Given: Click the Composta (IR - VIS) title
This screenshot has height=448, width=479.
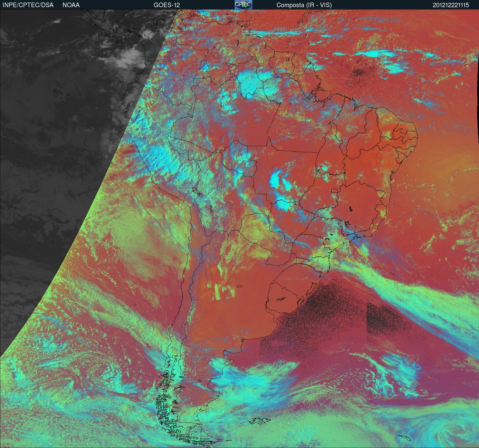Looking at the screenshot, I should coord(304,5).
